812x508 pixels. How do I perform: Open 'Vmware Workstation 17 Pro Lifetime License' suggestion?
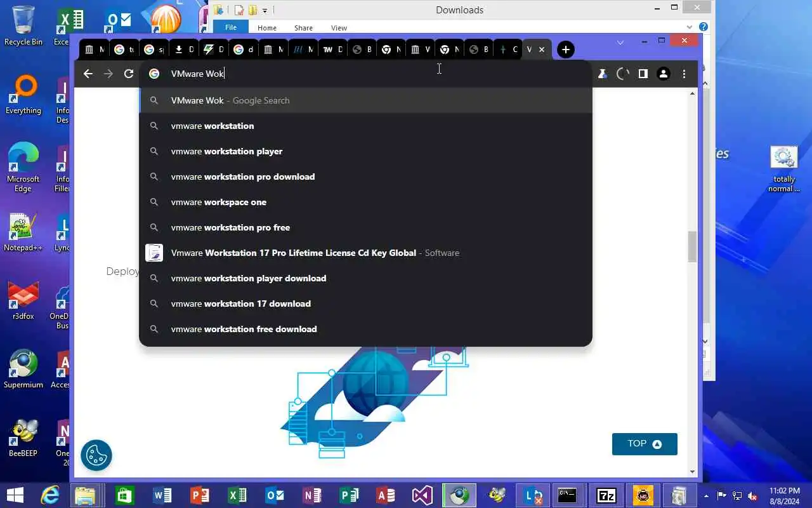click(365, 253)
